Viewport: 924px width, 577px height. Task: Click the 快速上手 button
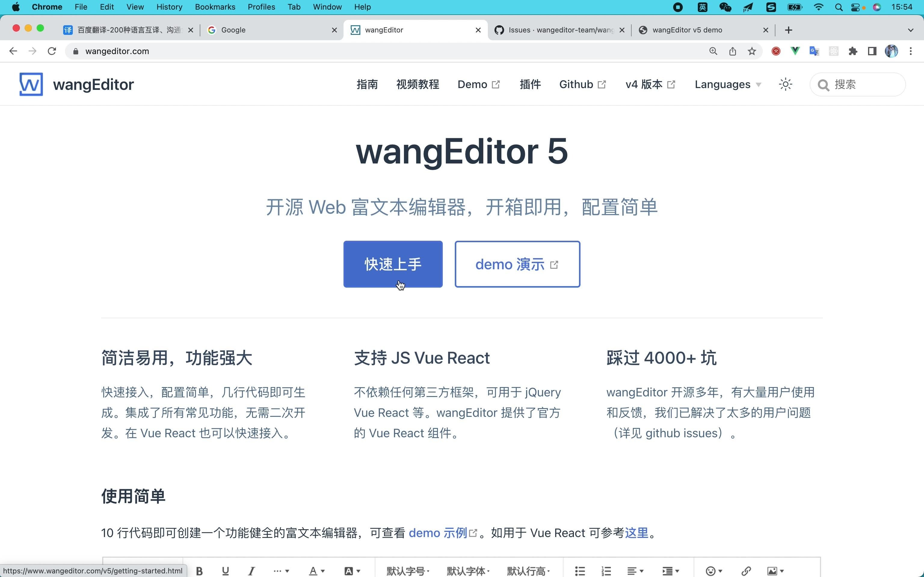[393, 264]
